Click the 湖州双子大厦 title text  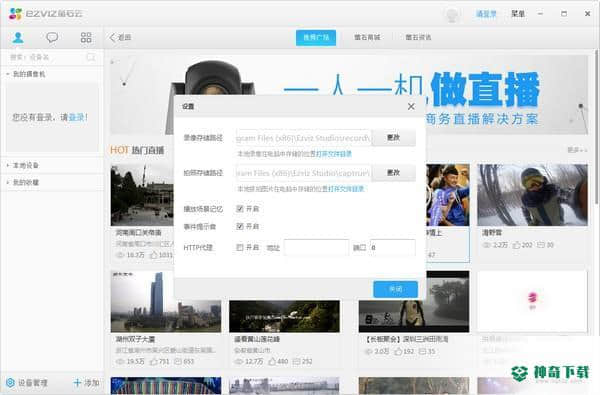pyautogui.click(x=135, y=340)
